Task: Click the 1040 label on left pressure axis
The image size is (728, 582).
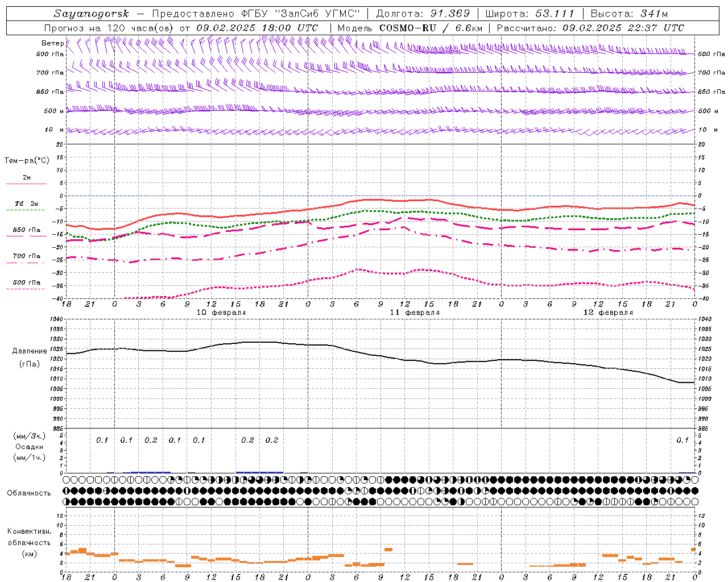Action: click(x=55, y=319)
